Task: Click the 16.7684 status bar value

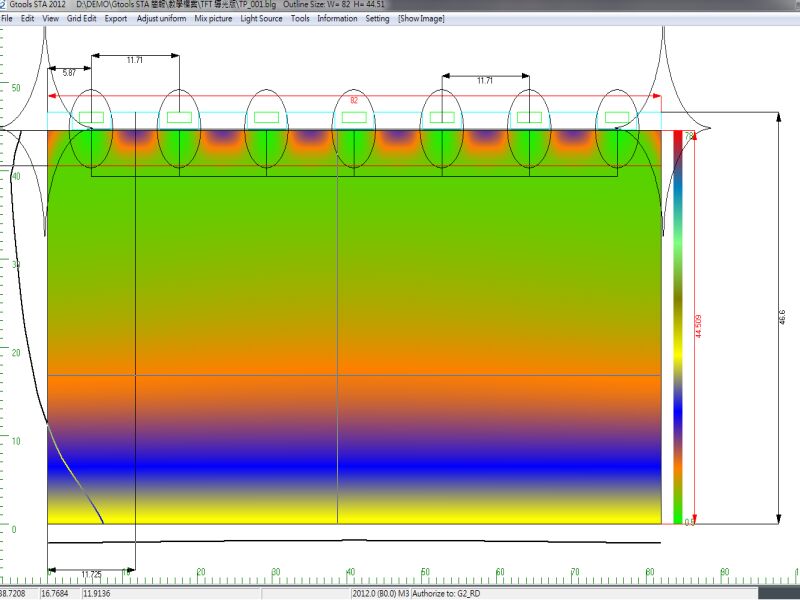Action: (54, 593)
